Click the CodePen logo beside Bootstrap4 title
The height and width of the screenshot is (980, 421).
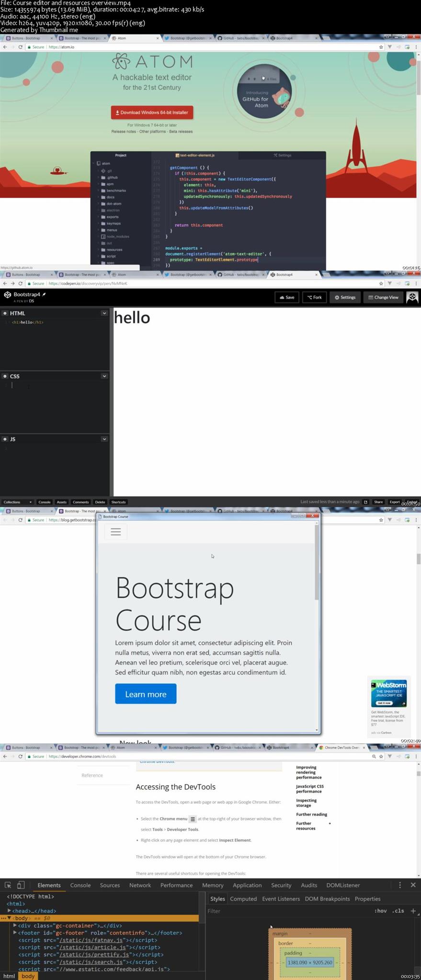pyautogui.click(x=7, y=295)
